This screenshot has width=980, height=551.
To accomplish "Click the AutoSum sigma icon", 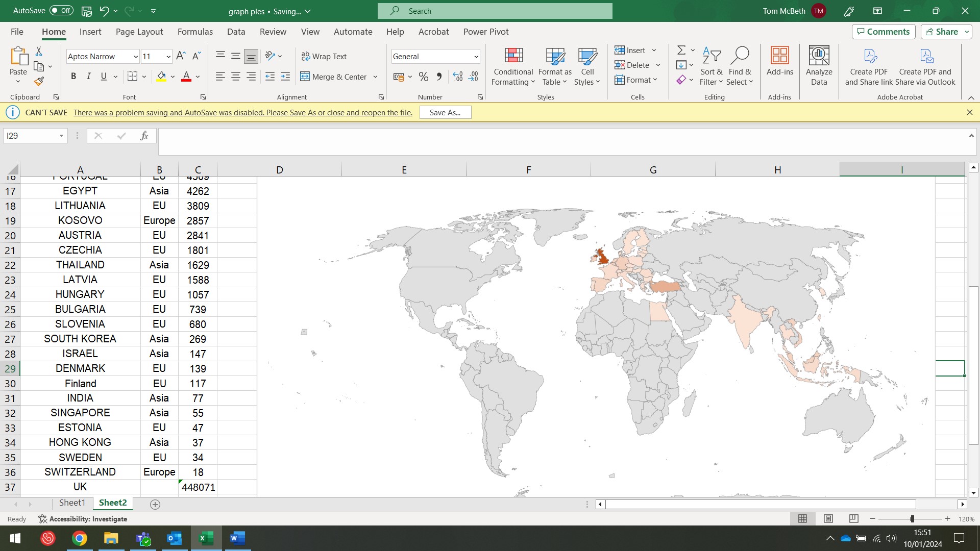I will pos(681,50).
